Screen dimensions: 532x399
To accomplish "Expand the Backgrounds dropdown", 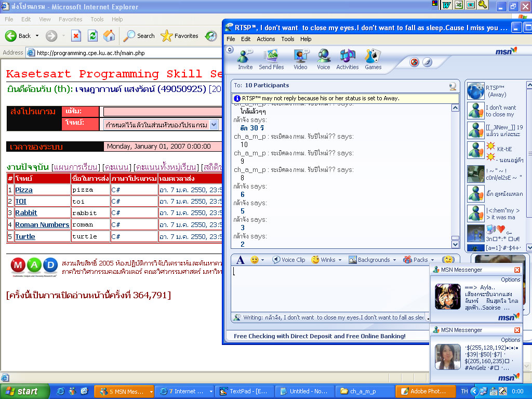I will (395, 260).
